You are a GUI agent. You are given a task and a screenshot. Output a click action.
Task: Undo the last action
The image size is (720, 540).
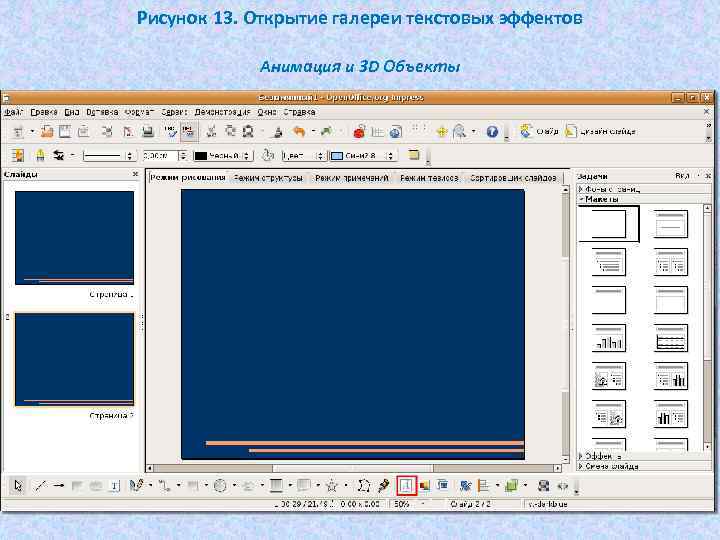(x=299, y=132)
